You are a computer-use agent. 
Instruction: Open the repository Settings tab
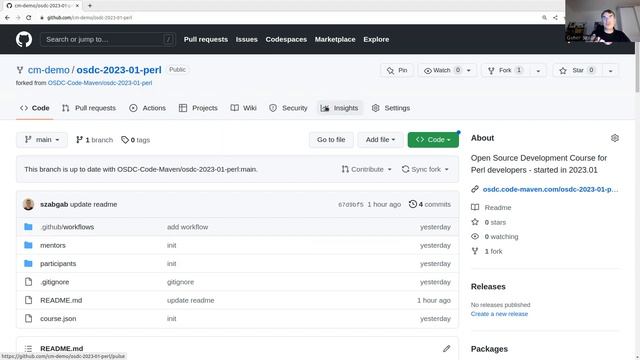click(391, 108)
